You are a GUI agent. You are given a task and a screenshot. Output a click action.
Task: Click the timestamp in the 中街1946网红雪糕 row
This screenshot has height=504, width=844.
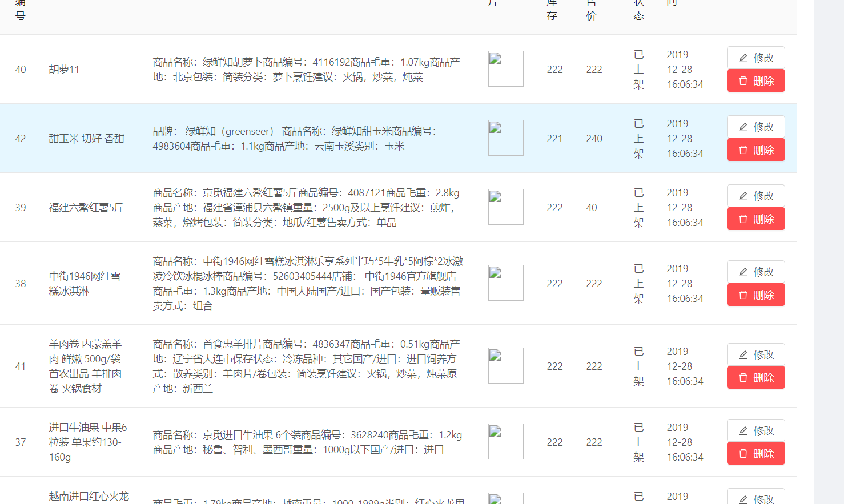pos(685,284)
